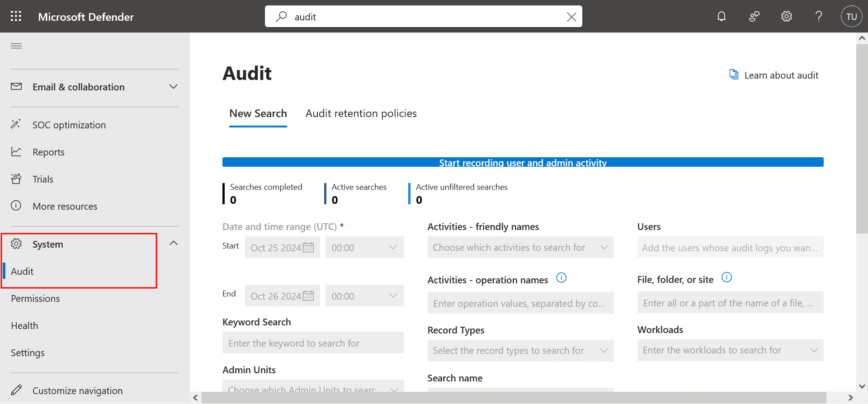Open Permissions under System
Screen dimensions: 868x404
[35, 298]
